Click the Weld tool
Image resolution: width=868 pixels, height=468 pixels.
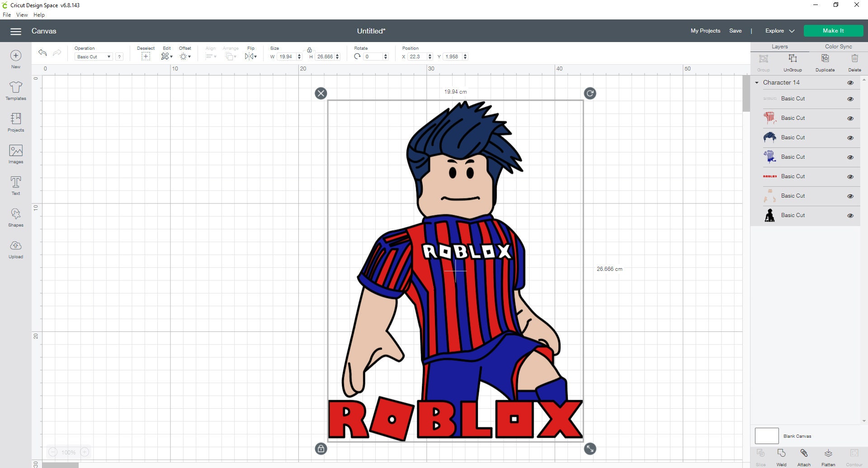(782, 456)
